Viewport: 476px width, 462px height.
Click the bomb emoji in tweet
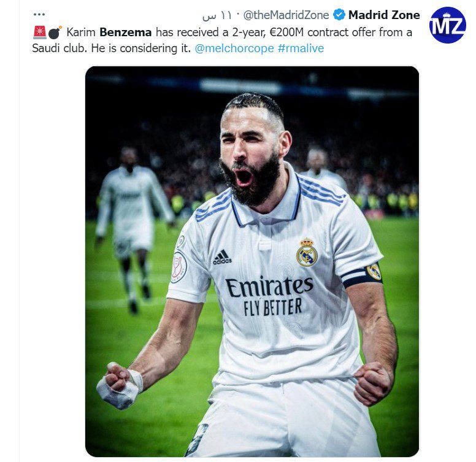point(55,33)
